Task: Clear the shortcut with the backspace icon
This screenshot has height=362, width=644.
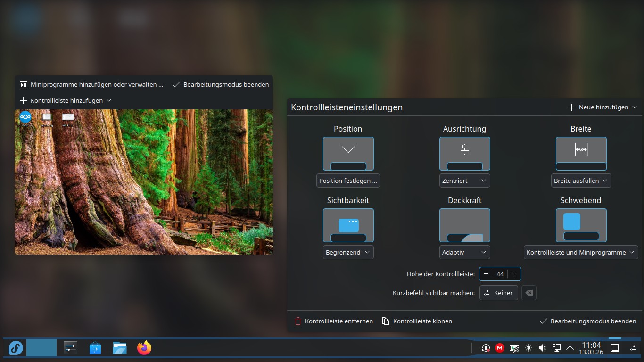Action: coord(529,293)
